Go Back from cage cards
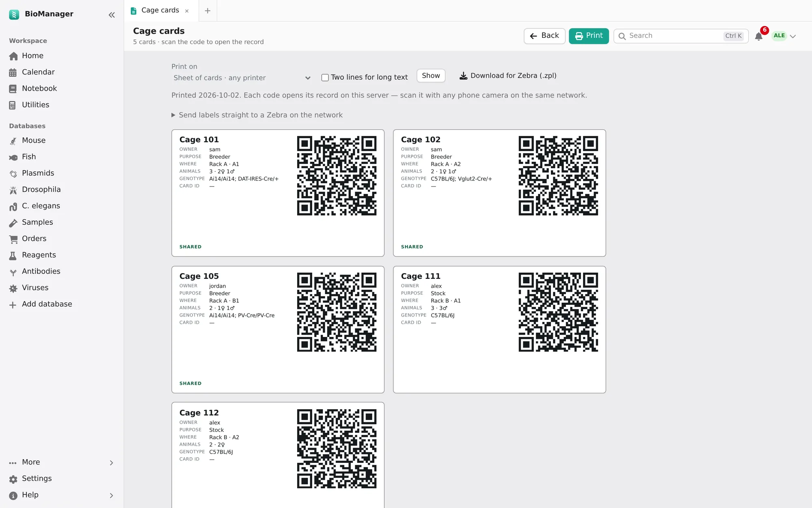Viewport: 812px width, 508px height. pos(544,36)
